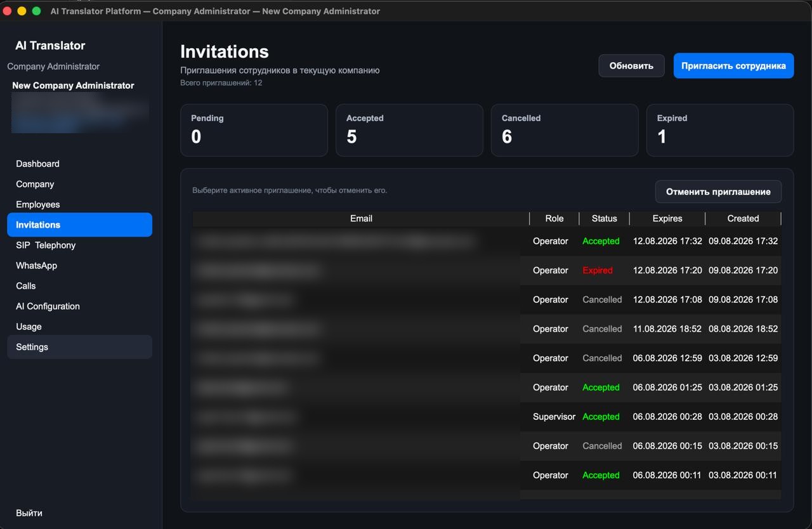View the Usage page
The width and height of the screenshot is (812, 529).
click(x=79, y=326)
